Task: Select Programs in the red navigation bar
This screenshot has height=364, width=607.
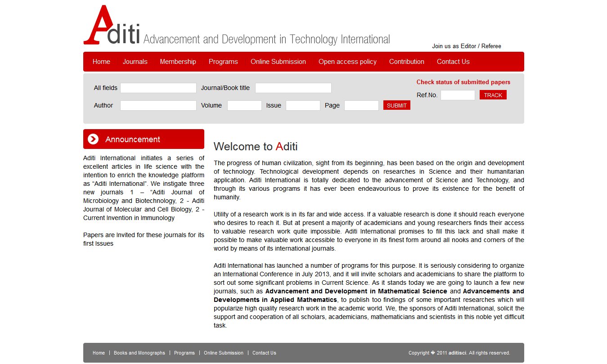Action: [x=223, y=62]
